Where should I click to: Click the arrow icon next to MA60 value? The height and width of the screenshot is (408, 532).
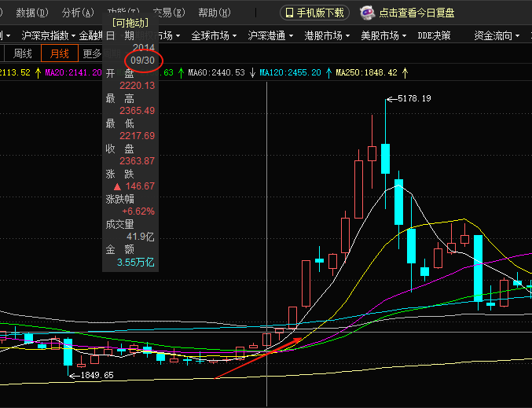coord(252,72)
